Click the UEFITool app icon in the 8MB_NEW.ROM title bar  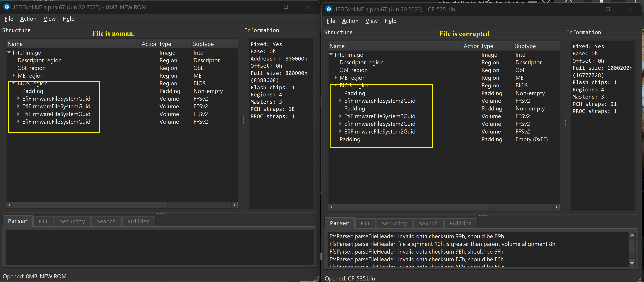coord(6,7)
